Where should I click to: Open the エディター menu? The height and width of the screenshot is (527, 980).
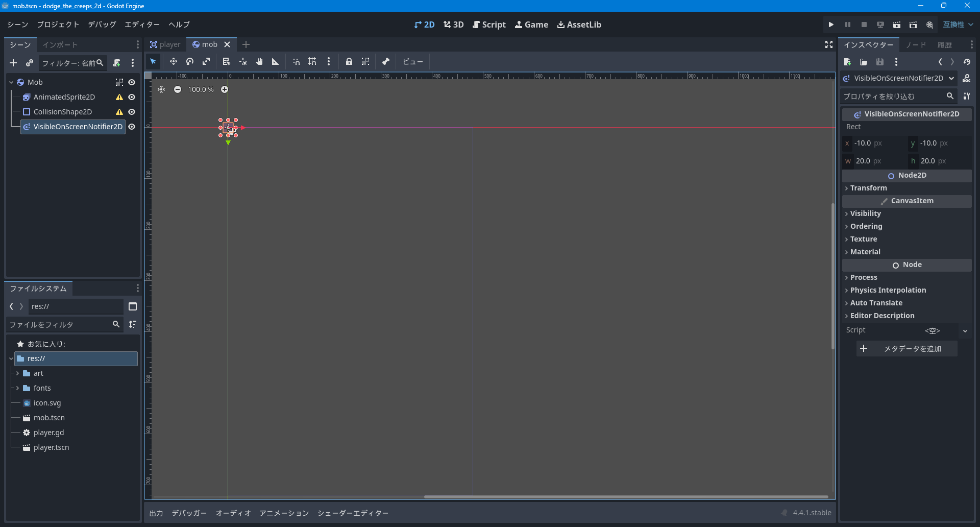[x=142, y=25]
